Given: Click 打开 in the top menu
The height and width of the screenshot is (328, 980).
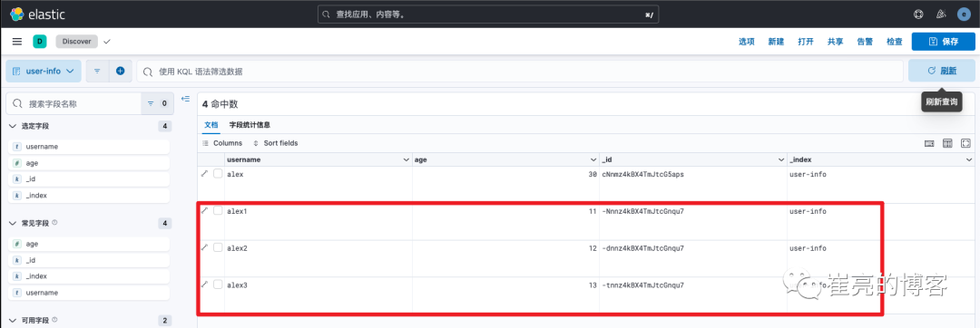Looking at the screenshot, I should 806,42.
